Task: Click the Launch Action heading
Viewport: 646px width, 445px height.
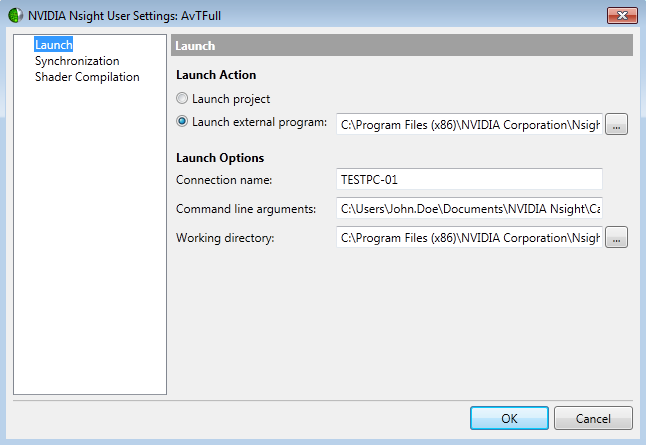Action: [216, 75]
